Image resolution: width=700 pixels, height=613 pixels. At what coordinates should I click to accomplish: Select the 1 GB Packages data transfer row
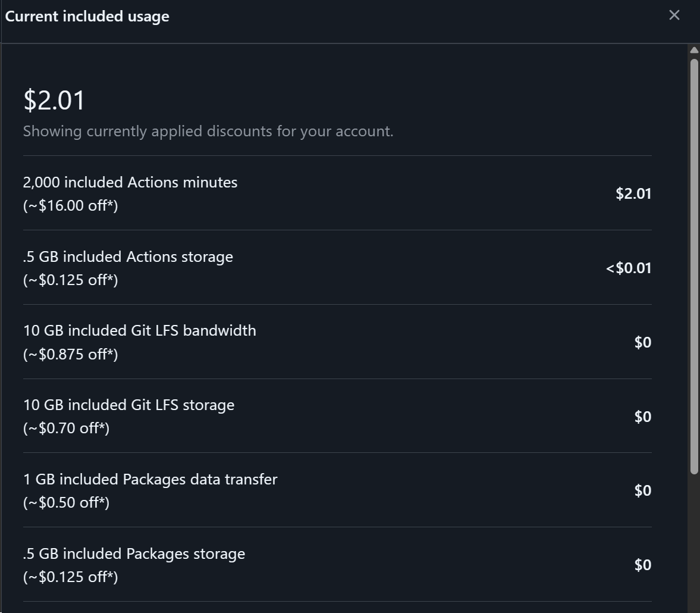337,490
